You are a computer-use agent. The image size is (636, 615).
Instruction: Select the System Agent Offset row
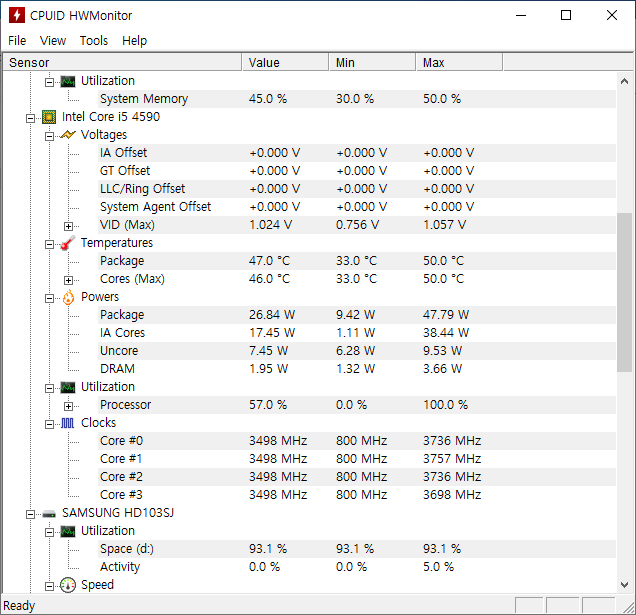(x=357, y=207)
